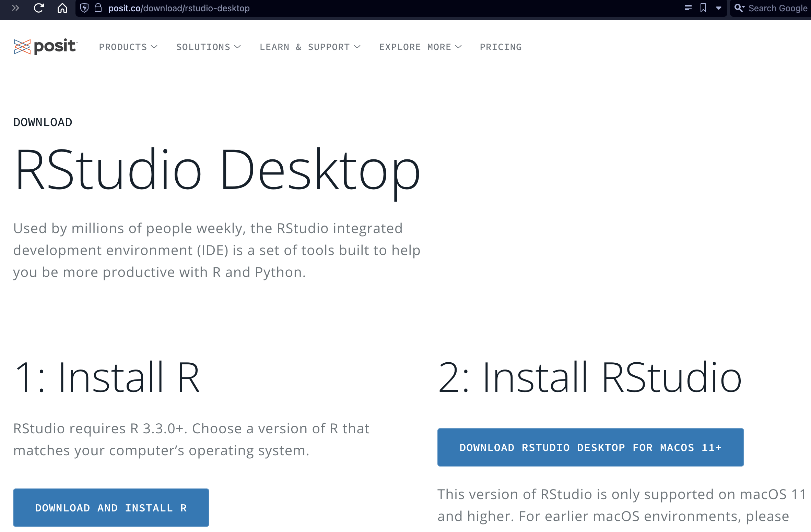Viewport: 811px width, 532px height.
Task: Click DOWNLOAD AND INSTALL R button
Action: coord(110,508)
